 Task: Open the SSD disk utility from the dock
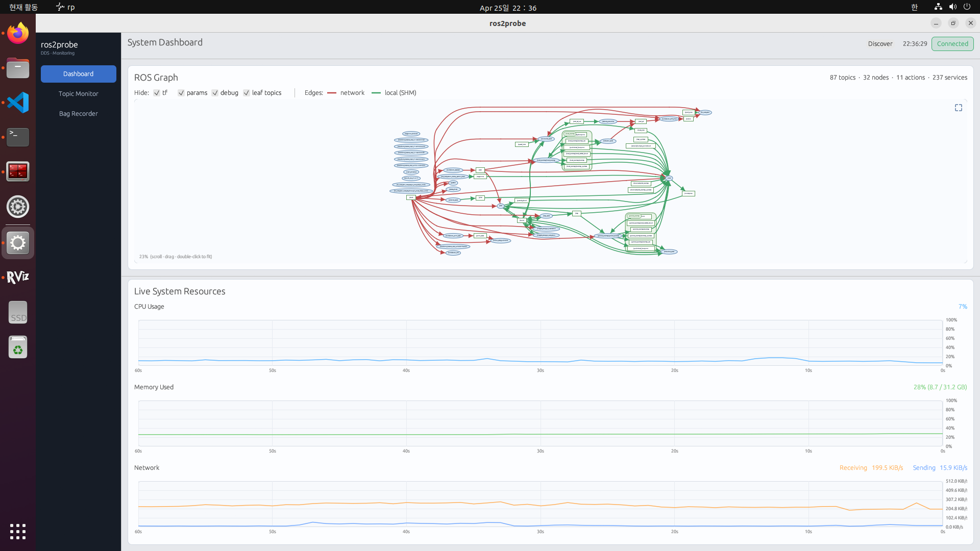click(x=17, y=312)
